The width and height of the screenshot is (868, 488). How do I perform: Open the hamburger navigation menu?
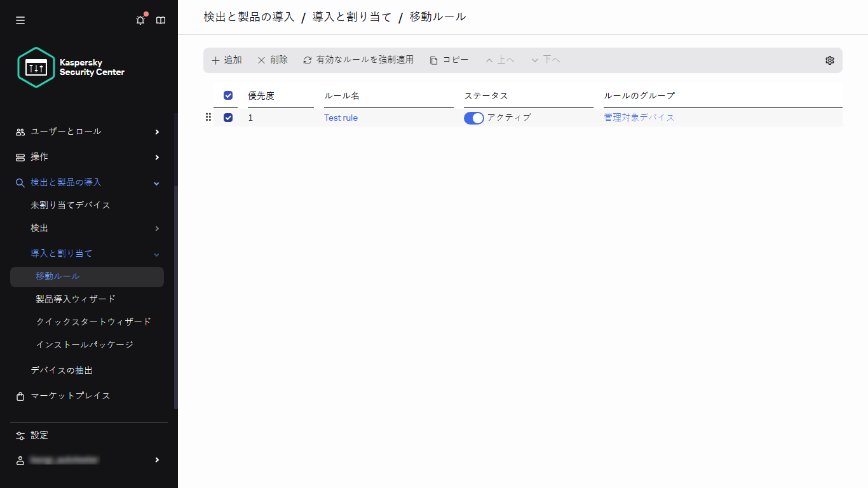(x=20, y=20)
